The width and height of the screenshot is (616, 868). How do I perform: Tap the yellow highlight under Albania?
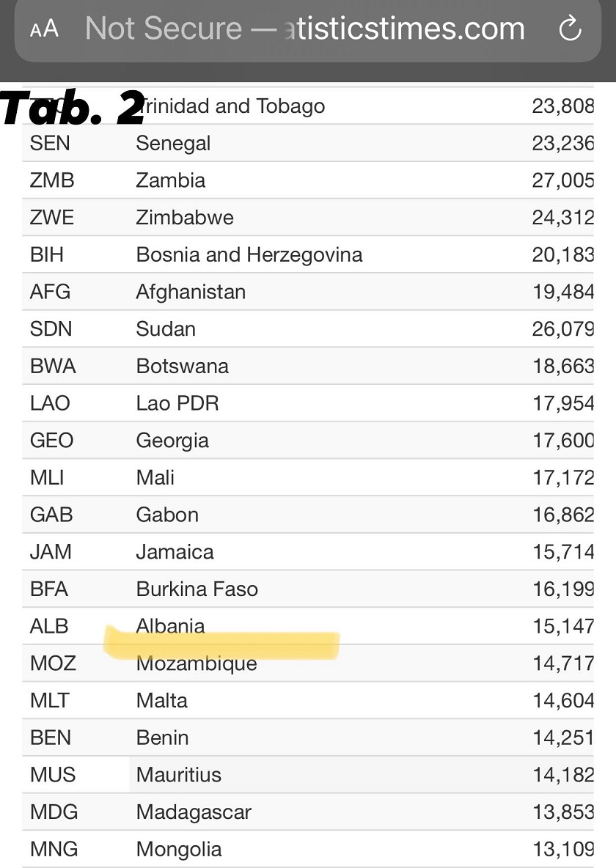(x=221, y=644)
